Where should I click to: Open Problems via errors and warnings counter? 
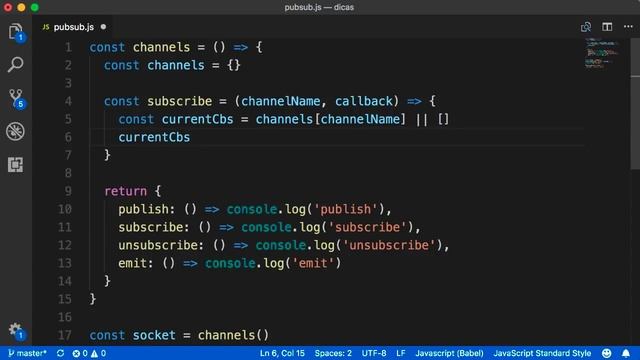pyautogui.click(x=89, y=353)
